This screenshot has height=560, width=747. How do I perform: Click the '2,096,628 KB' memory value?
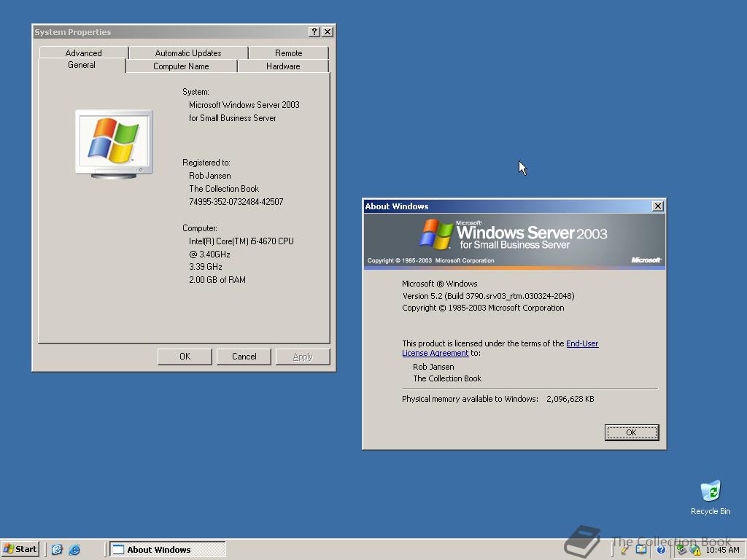570,399
